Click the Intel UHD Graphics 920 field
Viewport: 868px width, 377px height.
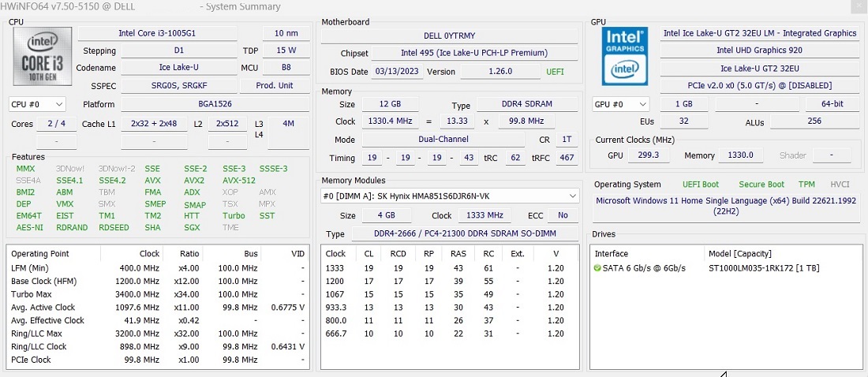tap(759, 50)
